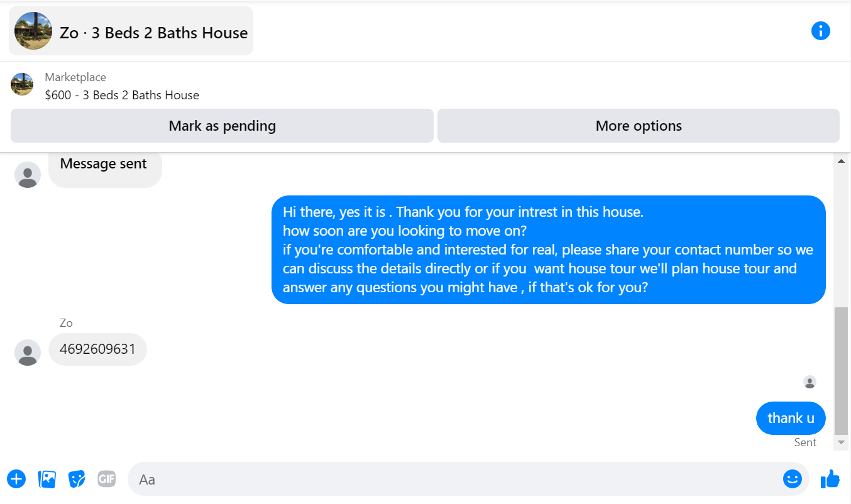Viewport: 851px width, 504px height.
Task: Open the GIF picker
Action: 107,479
